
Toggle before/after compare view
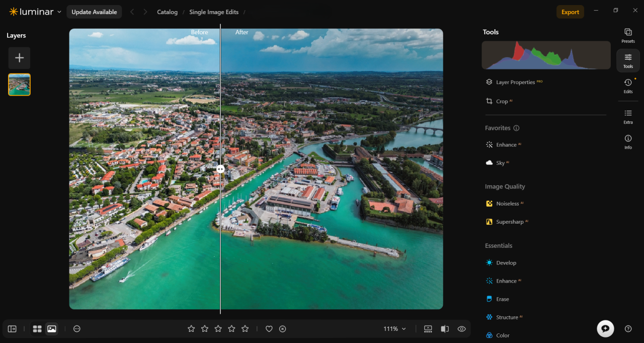(445, 329)
